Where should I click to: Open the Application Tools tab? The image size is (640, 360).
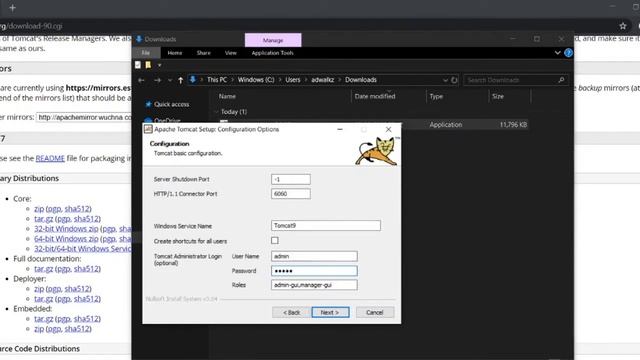pyautogui.click(x=272, y=53)
